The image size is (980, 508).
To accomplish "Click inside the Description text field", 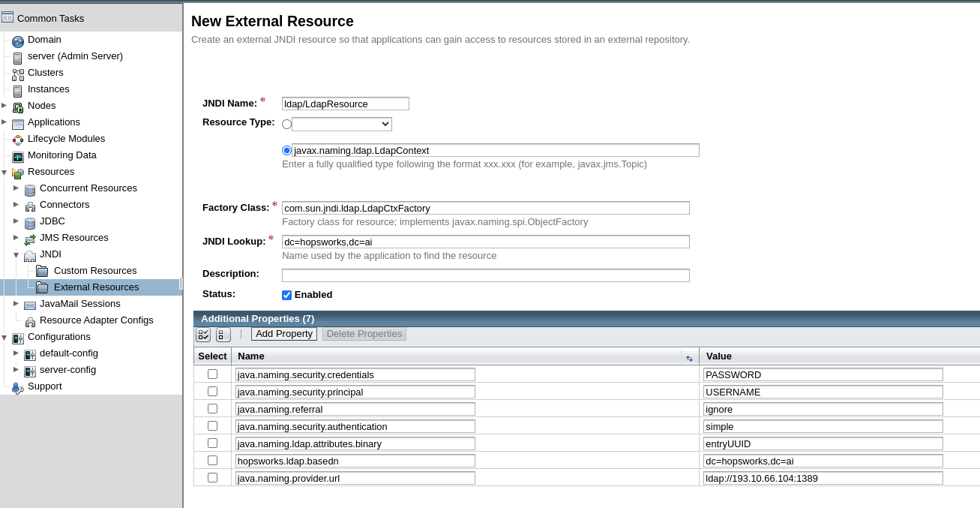I will point(485,275).
